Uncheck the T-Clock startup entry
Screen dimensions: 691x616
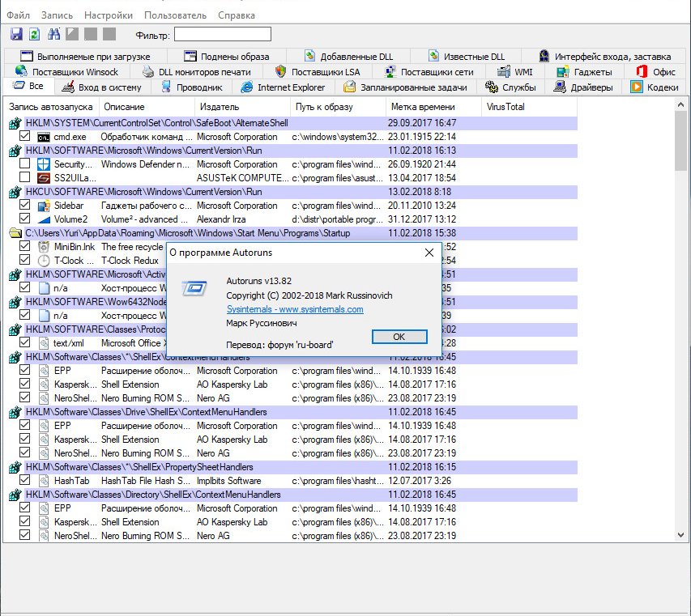24,260
